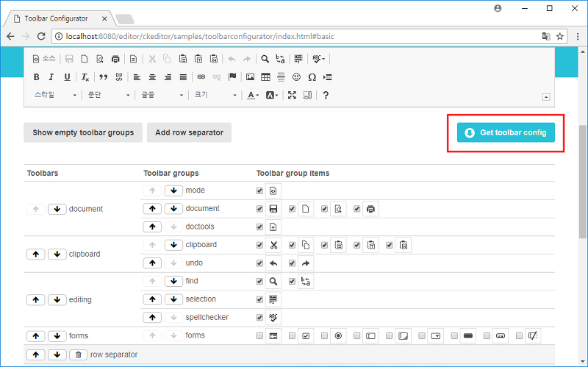Click Show empty toolbar groups button
The width and height of the screenshot is (588, 367).
point(83,132)
